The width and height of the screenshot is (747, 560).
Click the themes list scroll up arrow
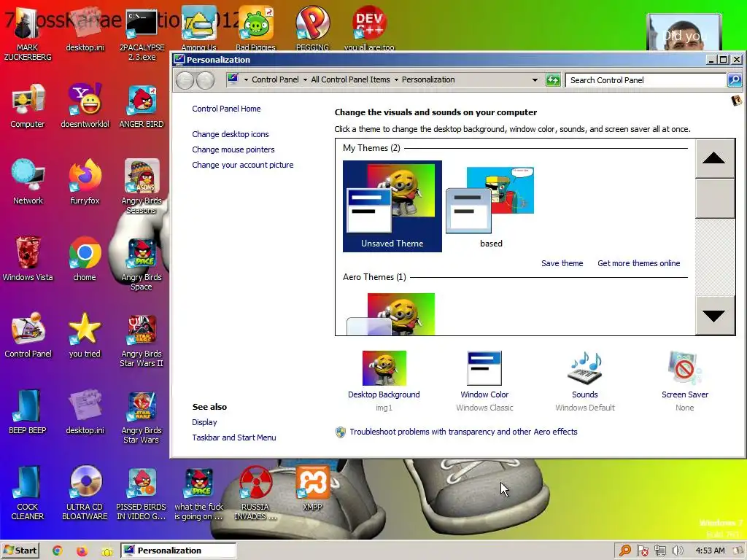coord(714,158)
